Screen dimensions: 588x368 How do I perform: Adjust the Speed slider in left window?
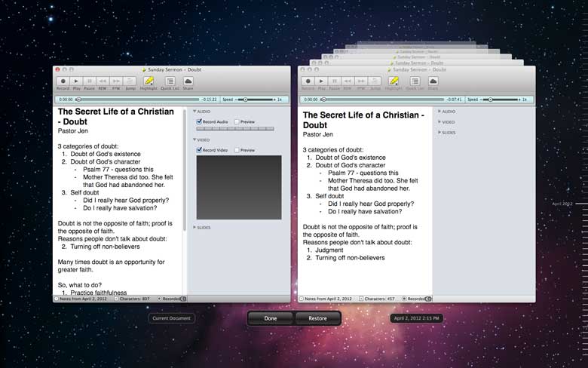246,99
